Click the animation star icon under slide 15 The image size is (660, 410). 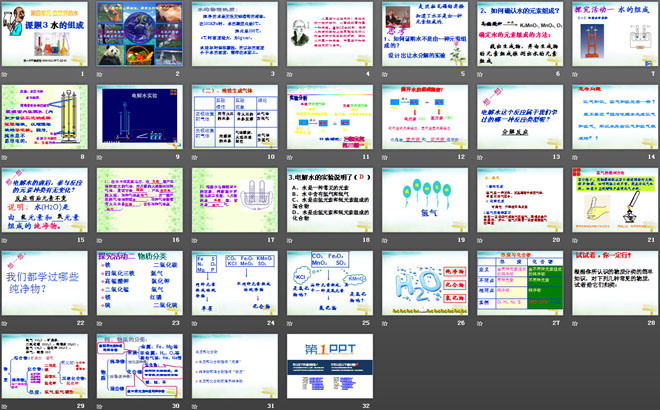[5, 240]
